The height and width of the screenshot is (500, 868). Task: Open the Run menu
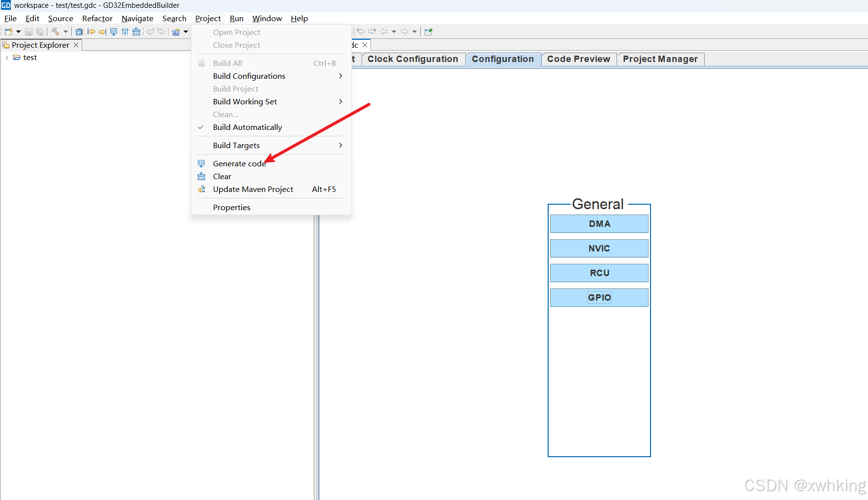[x=237, y=19]
